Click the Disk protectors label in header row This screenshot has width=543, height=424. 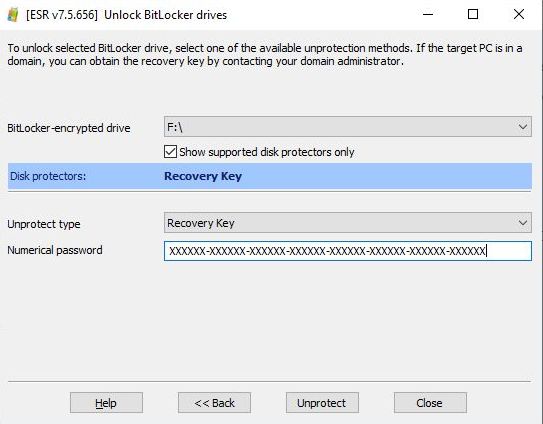[x=48, y=176]
